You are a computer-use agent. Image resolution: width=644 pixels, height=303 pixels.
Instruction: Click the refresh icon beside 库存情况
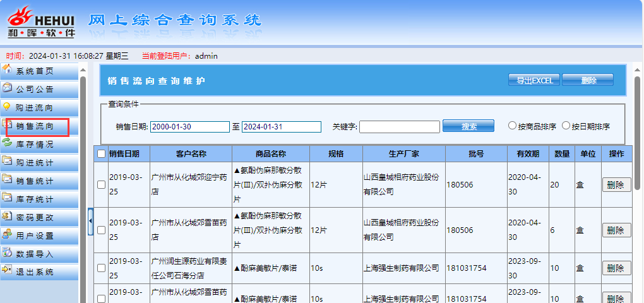[x=8, y=143]
